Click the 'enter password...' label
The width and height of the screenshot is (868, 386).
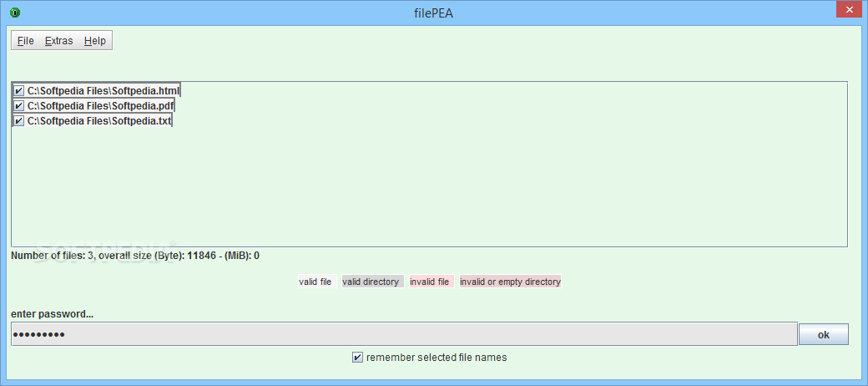52,314
